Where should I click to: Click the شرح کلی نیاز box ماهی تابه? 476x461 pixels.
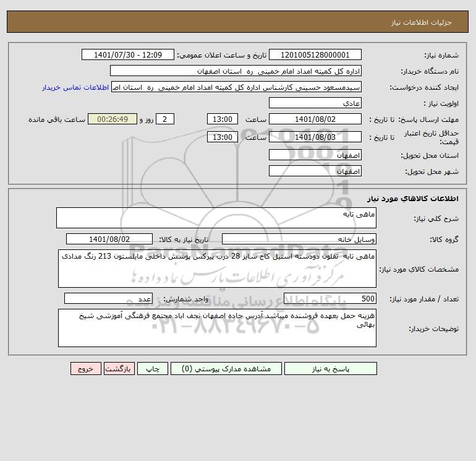(x=216, y=218)
